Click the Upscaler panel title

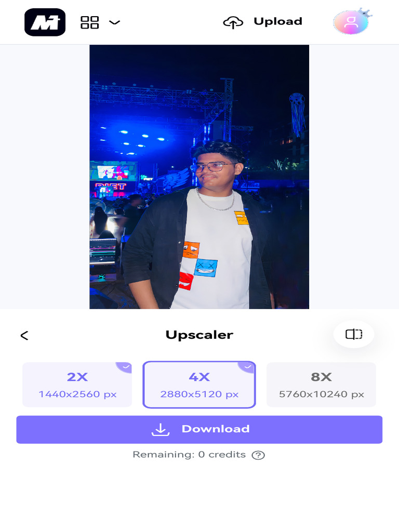(199, 335)
